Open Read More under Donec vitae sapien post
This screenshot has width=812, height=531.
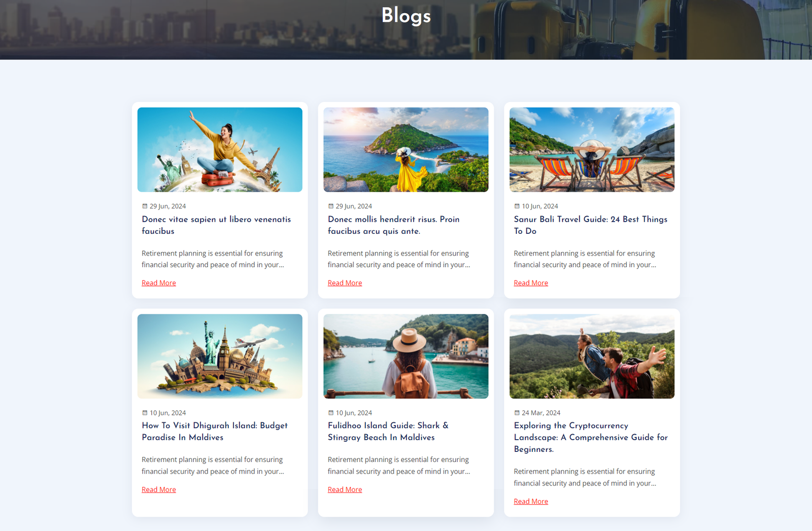pyautogui.click(x=159, y=283)
